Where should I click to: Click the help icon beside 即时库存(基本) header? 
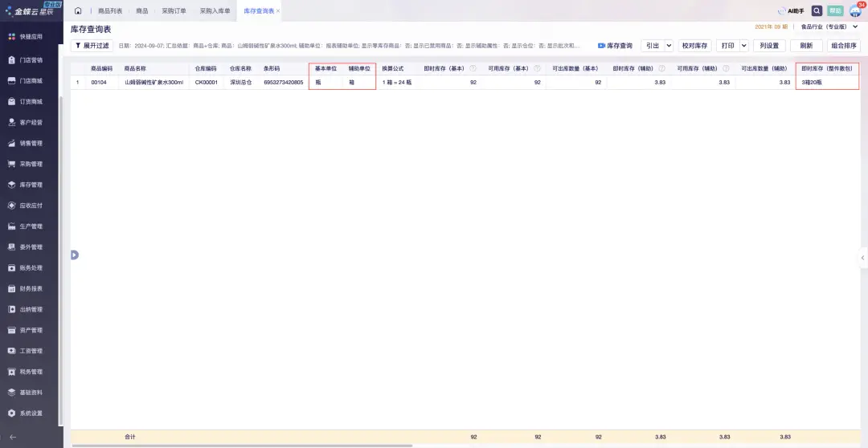pyautogui.click(x=473, y=68)
